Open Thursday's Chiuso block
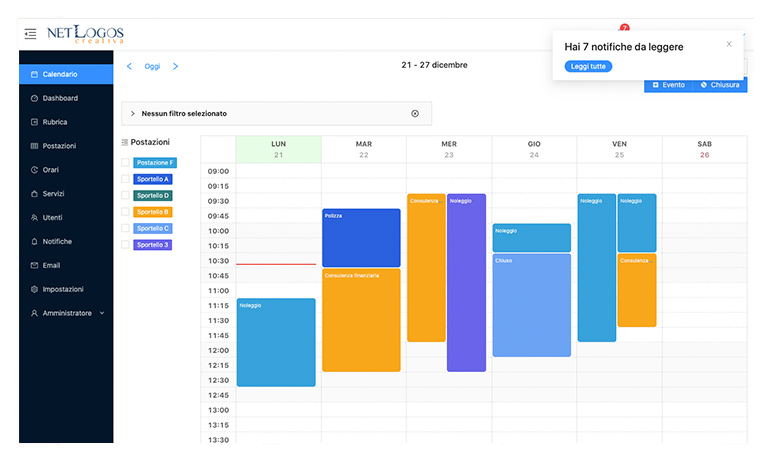This screenshot has height=463, width=770. tap(532, 305)
